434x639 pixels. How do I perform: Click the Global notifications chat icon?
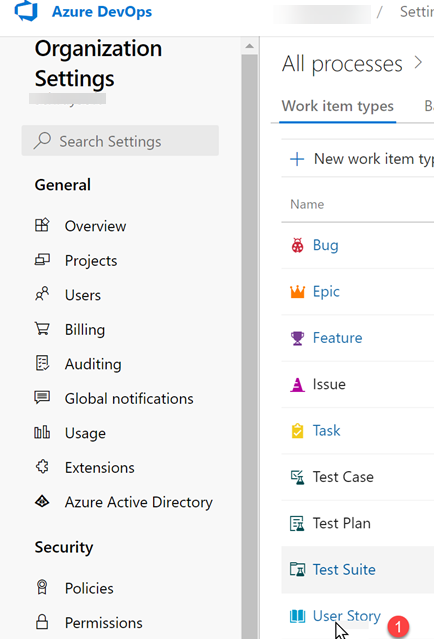coord(42,397)
